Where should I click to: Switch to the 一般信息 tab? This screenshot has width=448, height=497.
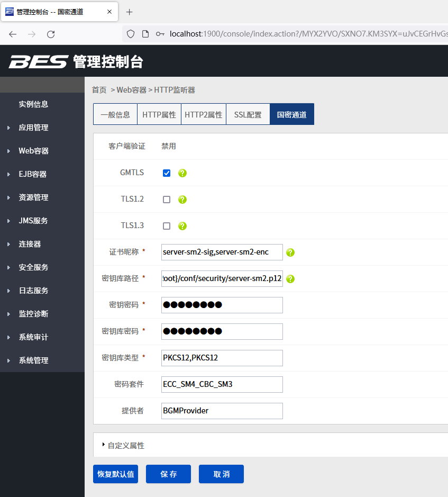[115, 114]
